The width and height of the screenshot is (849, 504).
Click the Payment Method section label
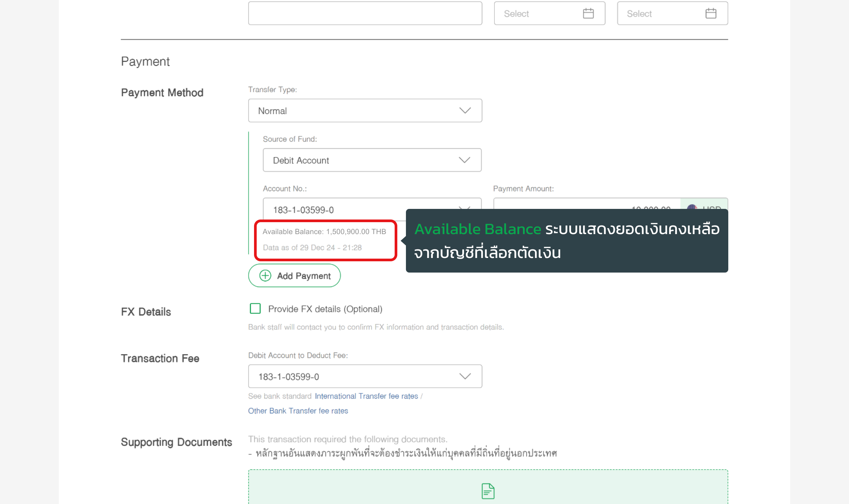tap(162, 93)
